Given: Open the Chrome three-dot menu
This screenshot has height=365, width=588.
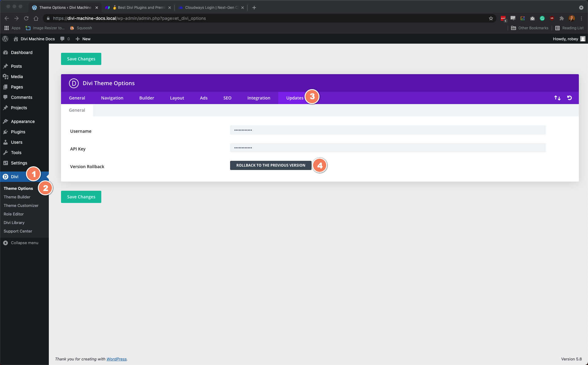Looking at the screenshot, I should 582,18.
